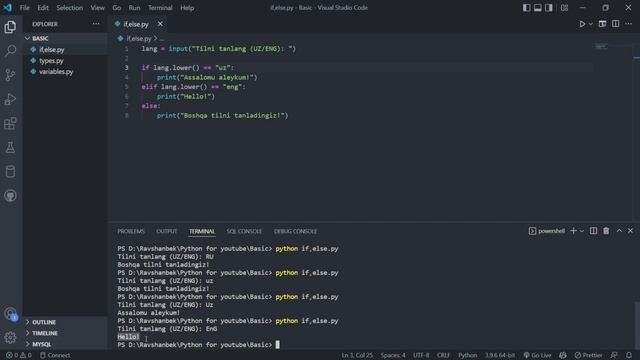The width and height of the screenshot is (640, 360).
Task: Customize layout icon in title bar
Action: click(x=564, y=8)
